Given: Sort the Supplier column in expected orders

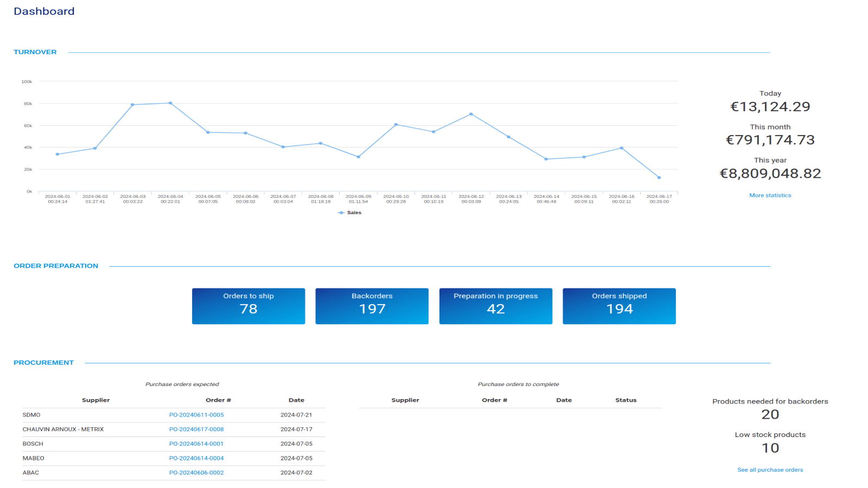Looking at the screenshot, I should [95, 400].
